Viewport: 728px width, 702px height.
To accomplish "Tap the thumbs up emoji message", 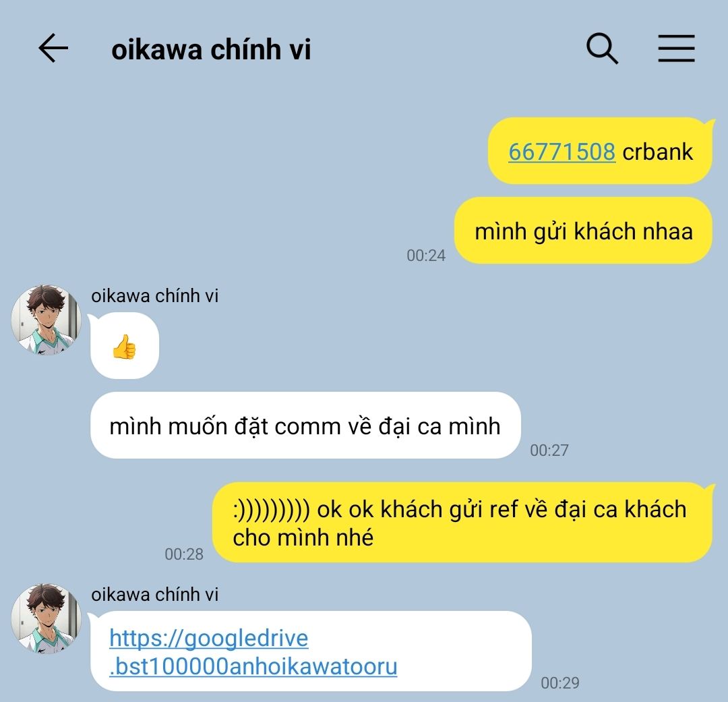I will [x=125, y=346].
